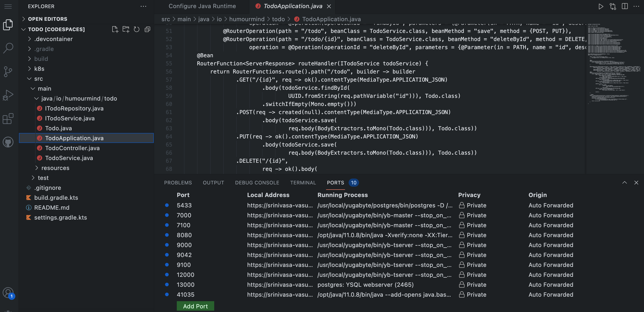Expand the src folder in explorer
Image resolution: width=644 pixels, height=312 pixels.
point(39,79)
